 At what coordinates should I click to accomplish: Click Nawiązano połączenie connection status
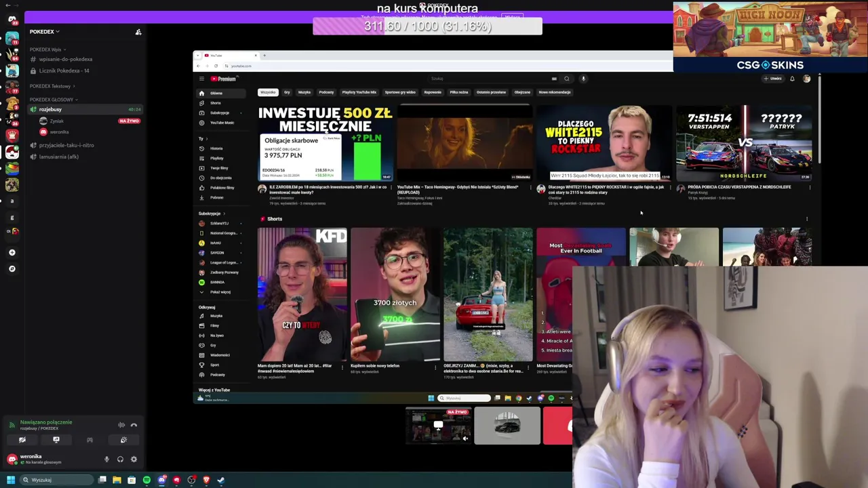coord(45,422)
